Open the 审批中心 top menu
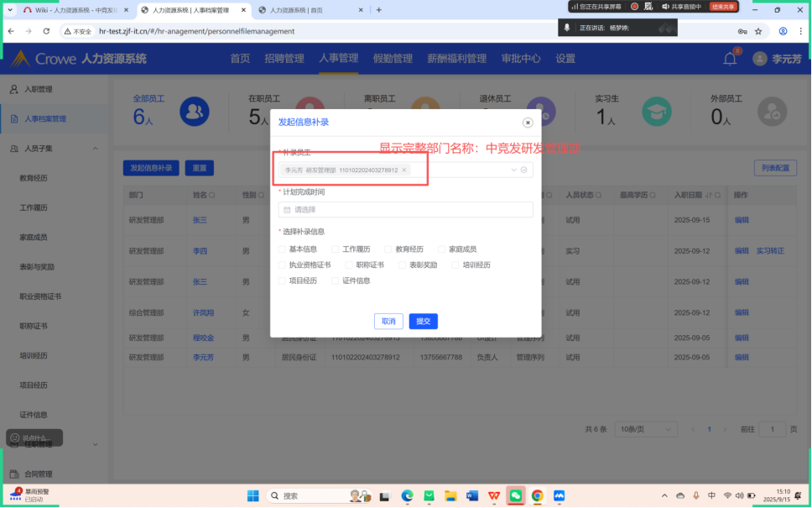The width and height of the screenshot is (812, 508). point(521,59)
